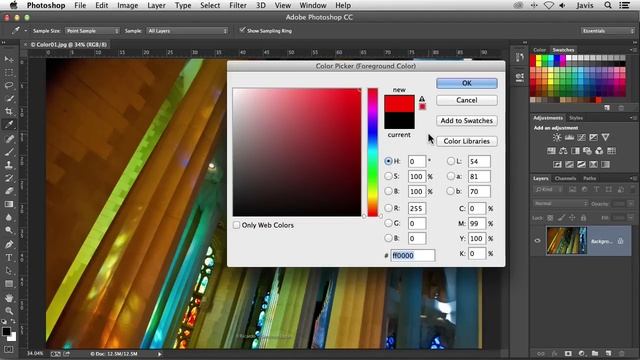Click the large saturation-brightness color field
The image size is (640, 360).
297,152
